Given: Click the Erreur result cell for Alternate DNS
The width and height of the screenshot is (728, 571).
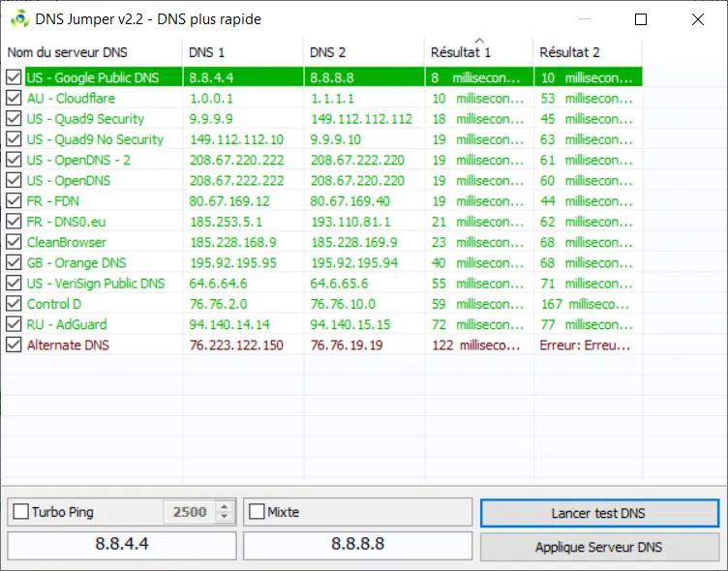Looking at the screenshot, I should pyautogui.click(x=585, y=345).
